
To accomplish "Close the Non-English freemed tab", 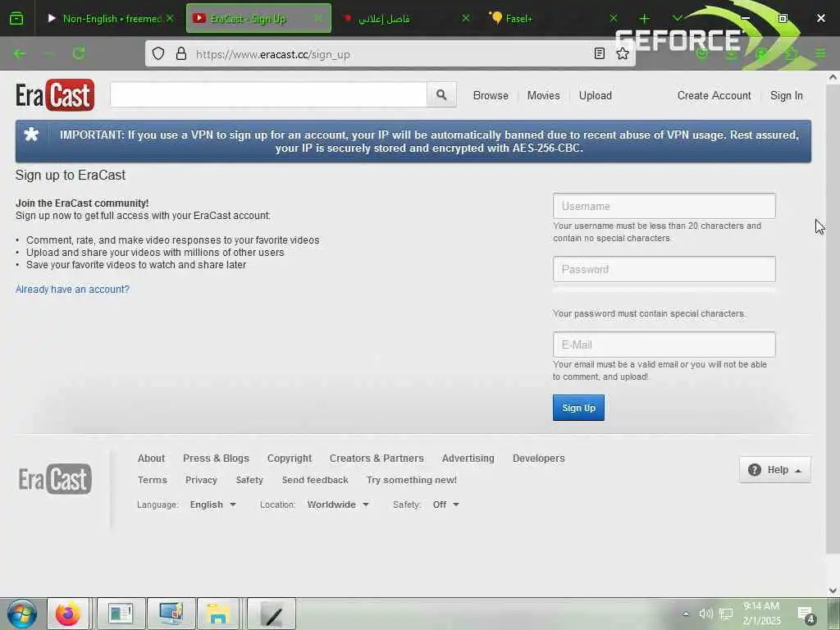I will pyautogui.click(x=170, y=18).
